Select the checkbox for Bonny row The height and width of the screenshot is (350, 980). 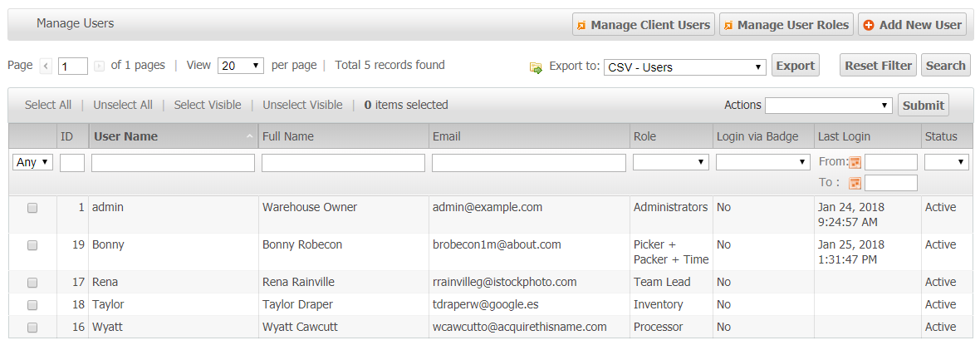point(32,245)
